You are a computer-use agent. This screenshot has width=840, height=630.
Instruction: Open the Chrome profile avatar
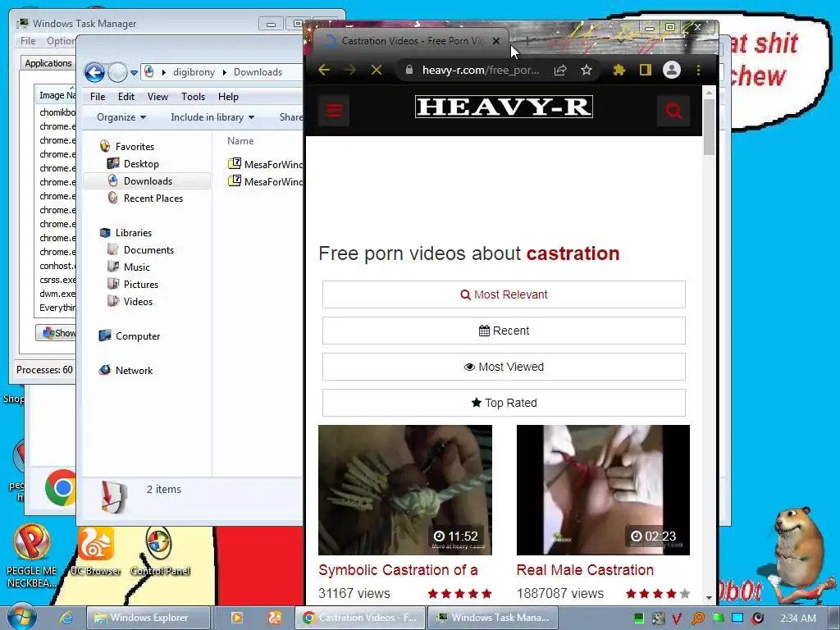point(672,70)
